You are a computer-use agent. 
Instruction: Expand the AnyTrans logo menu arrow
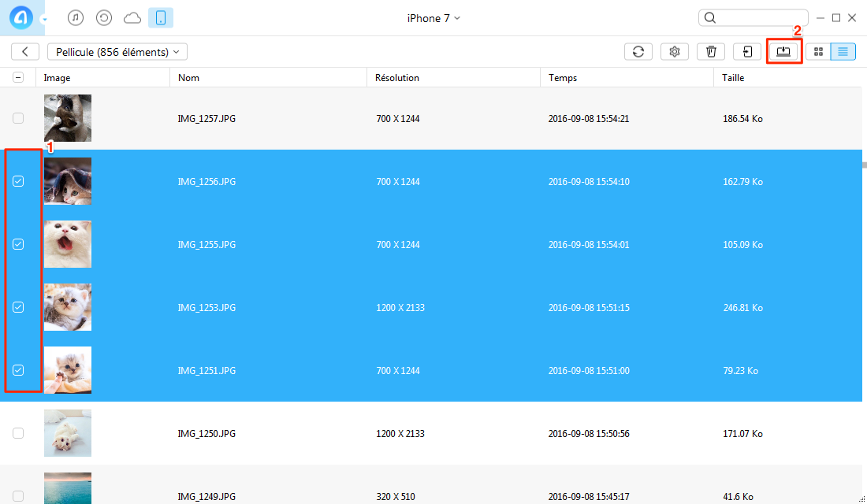click(45, 20)
